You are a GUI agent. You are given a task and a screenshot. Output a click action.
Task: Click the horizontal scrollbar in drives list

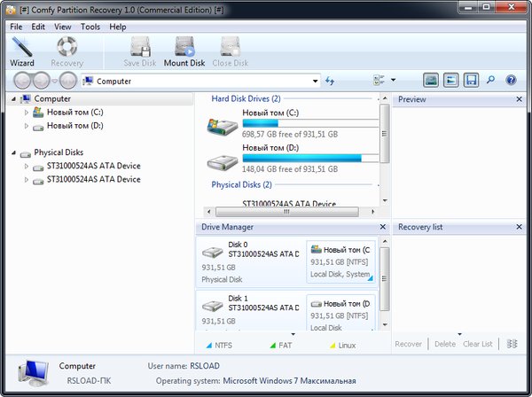pos(287,212)
